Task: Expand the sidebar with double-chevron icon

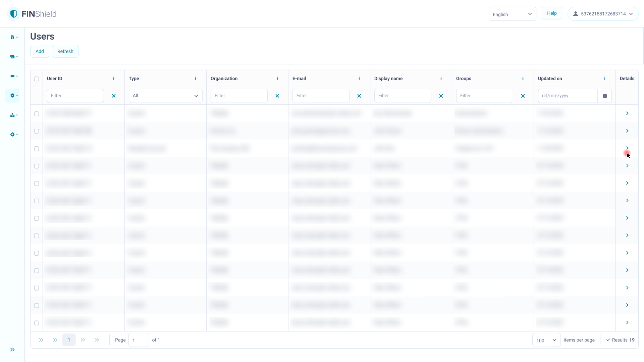Action: click(x=12, y=350)
